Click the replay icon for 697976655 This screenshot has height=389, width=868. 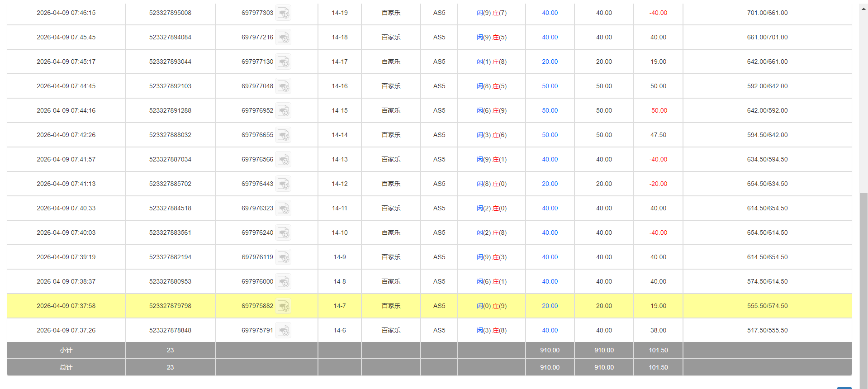pos(283,135)
